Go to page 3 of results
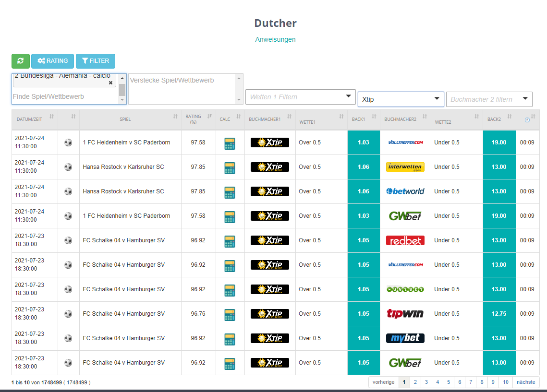547x392 pixels. click(426, 382)
